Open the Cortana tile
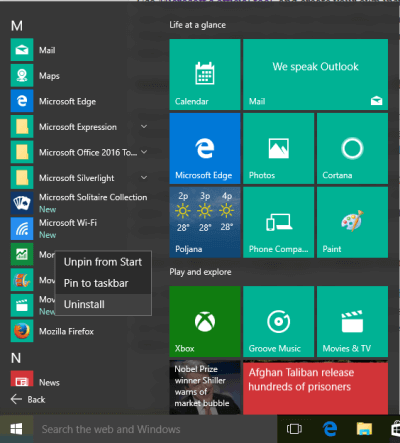Screen dimensions: 400x443 tap(352, 149)
